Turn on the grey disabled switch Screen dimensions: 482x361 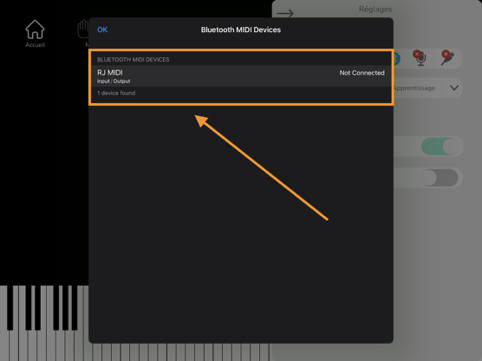click(x=439, y=178)
